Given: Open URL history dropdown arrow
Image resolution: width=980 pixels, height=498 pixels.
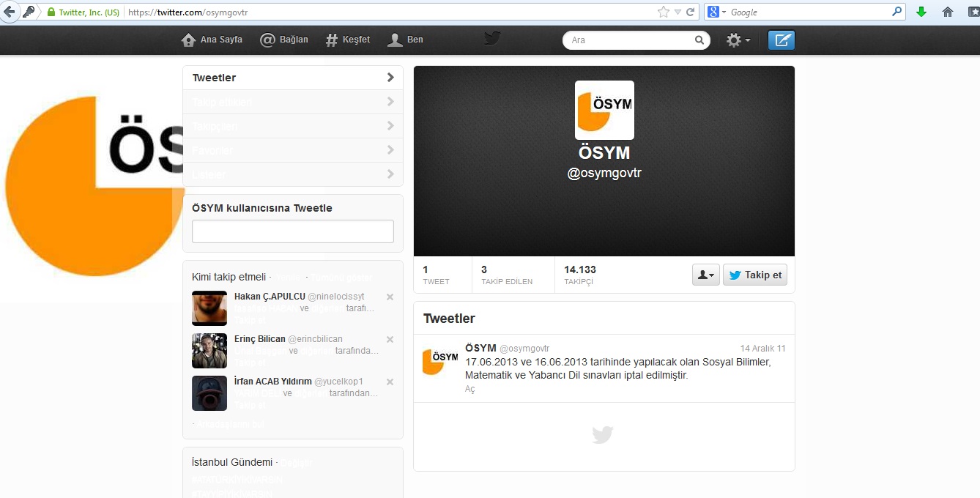Looking at the screenshot, I should click(x=678, y=12).
